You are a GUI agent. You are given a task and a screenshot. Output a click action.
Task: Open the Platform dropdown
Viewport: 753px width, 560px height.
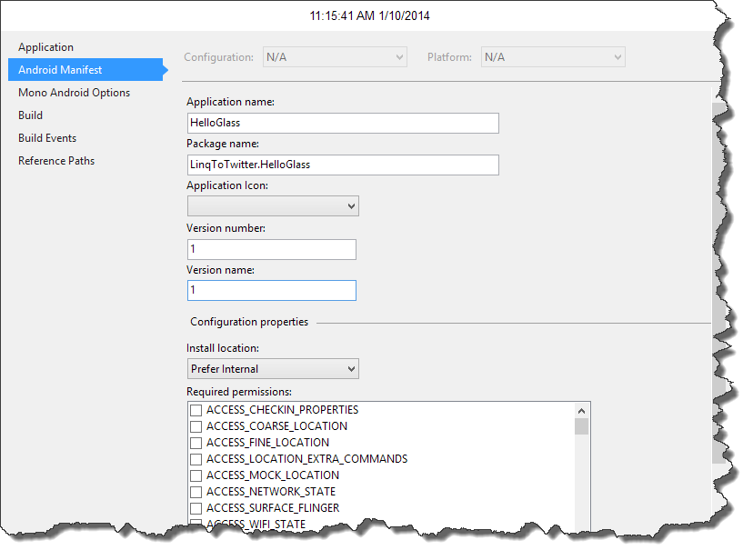point(553,57)
